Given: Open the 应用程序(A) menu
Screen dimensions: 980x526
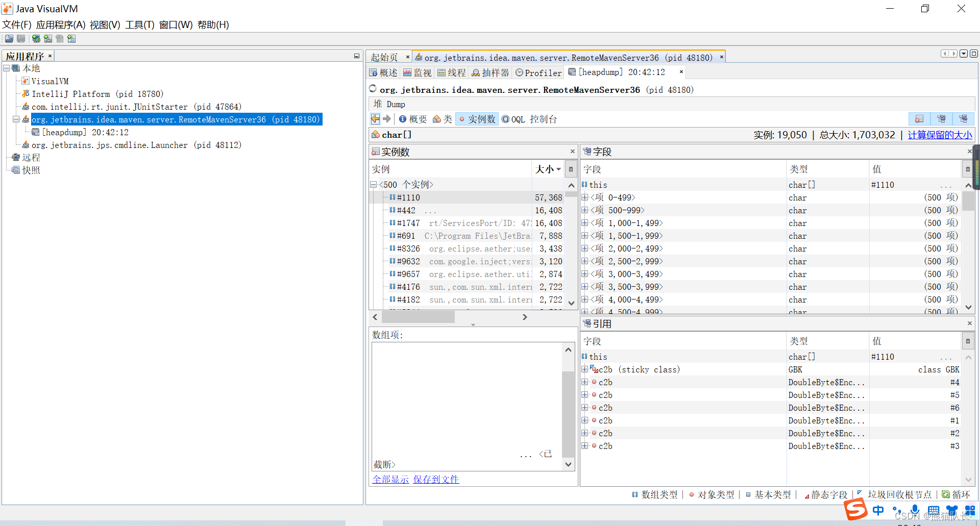Looking at the screenshot, I should click(61, 24).
